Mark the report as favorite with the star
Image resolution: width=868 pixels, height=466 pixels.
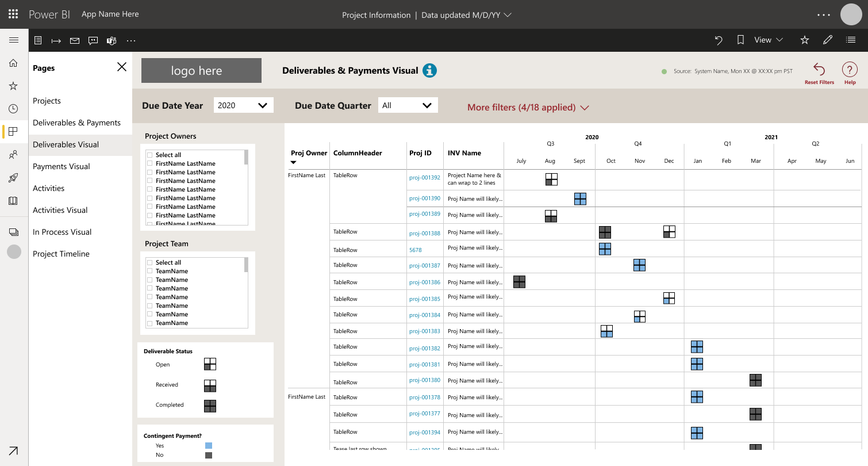804,40
